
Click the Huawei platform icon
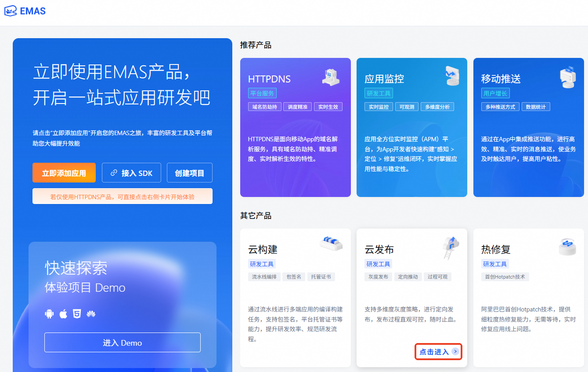91,314
